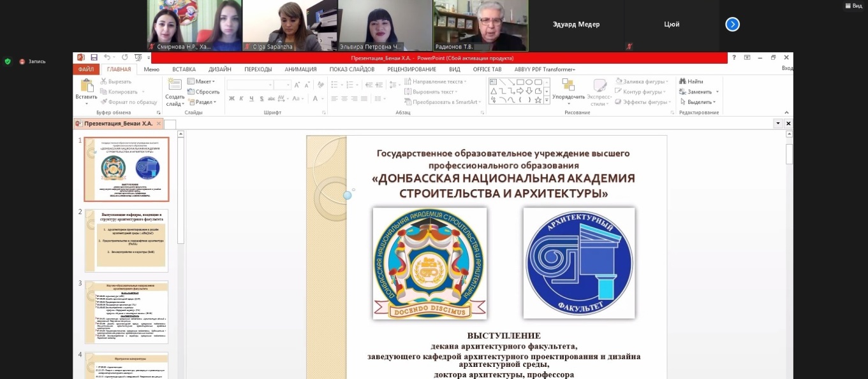Screen dimensions: 868x379
Task: Open the ДИЗАЙН ribbon tab
Action: [219, 69]
